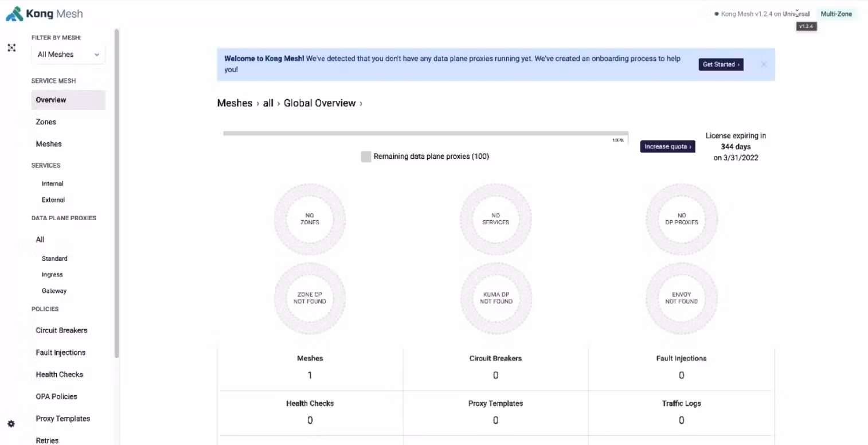Go to Circuit Breakers policies
The image size is (868, 445).
pos(61,330)
